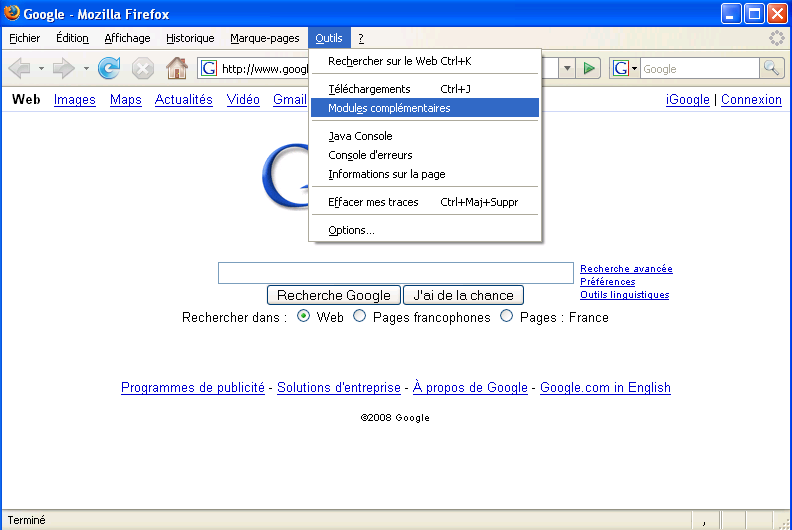Open À propos de Google link
This screenshot has width=792, height=530.
[x=470, y=388]
